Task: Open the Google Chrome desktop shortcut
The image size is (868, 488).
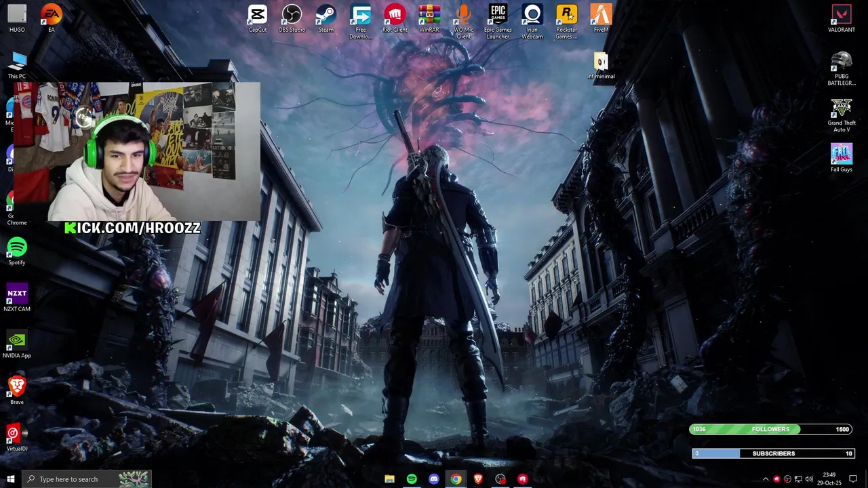Action: tap(9, 209)
